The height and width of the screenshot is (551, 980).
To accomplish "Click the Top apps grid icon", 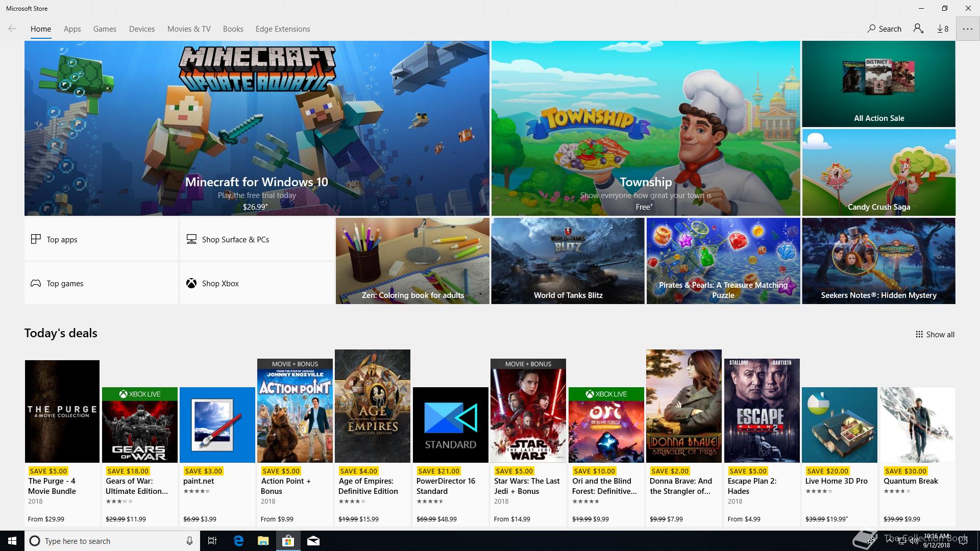I will tap(36, 239).
